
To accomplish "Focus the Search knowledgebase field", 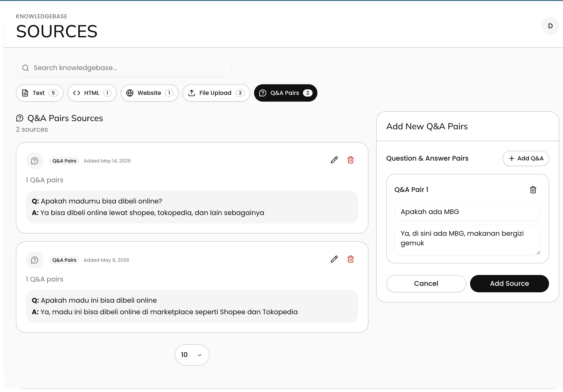I will coord(124,68).
